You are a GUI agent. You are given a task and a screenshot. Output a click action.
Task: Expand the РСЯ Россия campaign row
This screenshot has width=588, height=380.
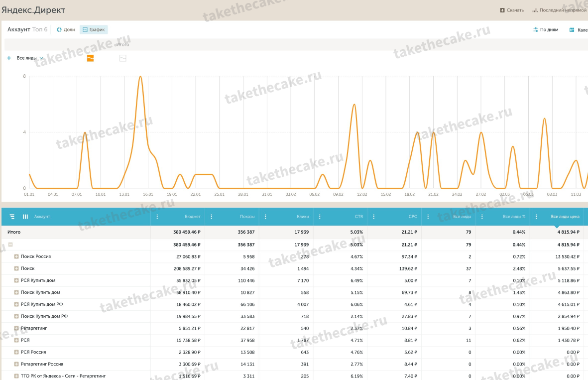pyautogui.click(x=16, y=352)
